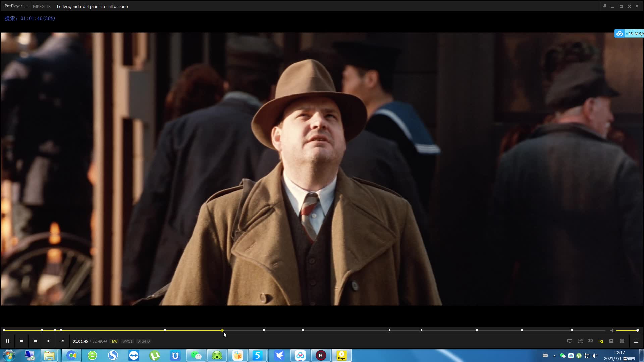Switch to the PotPlayer taskbar button
This screenshot has width=644, height=362.
(342, 355)
